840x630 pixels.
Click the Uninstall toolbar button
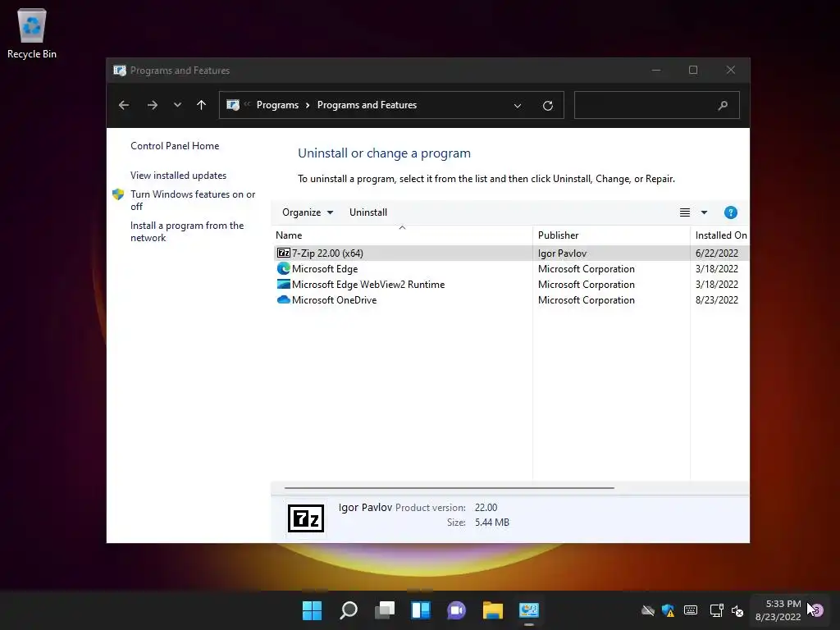click(x=368, y=212)
